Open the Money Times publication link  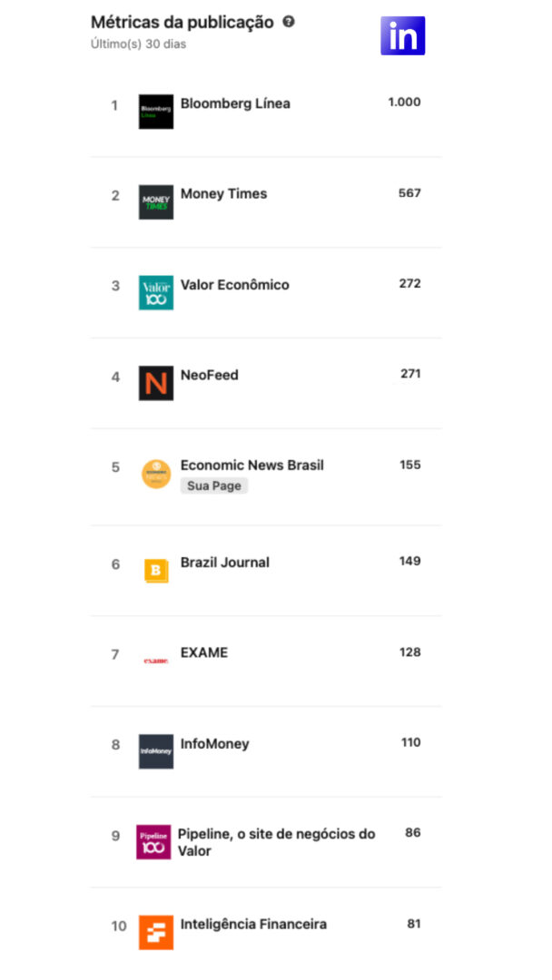[x=223, y=193]
